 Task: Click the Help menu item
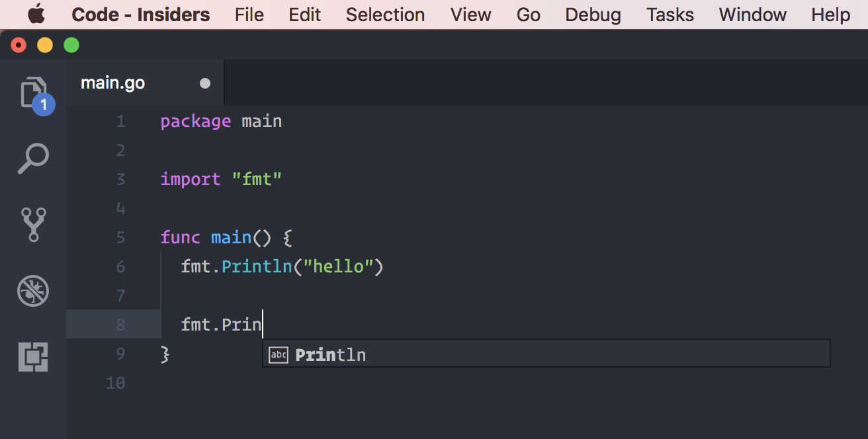(x=830, y=14)
